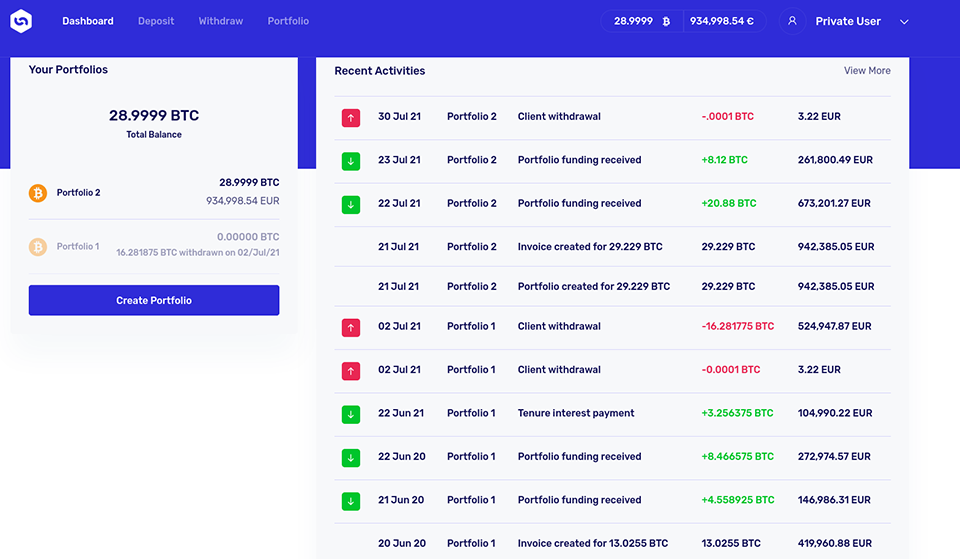Click the 673,201.27 EUR value
This screenshot has width=960, height=559.
point(834,203)
